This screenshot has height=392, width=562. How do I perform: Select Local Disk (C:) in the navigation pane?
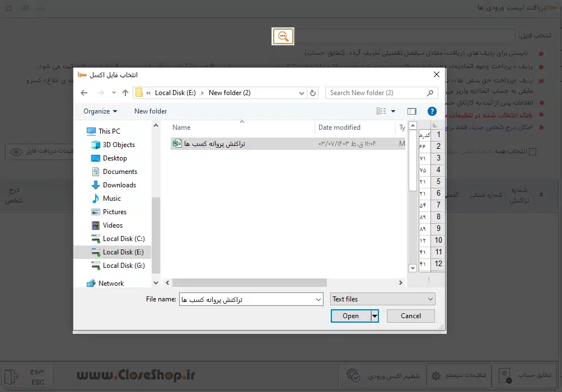(124, 238)
